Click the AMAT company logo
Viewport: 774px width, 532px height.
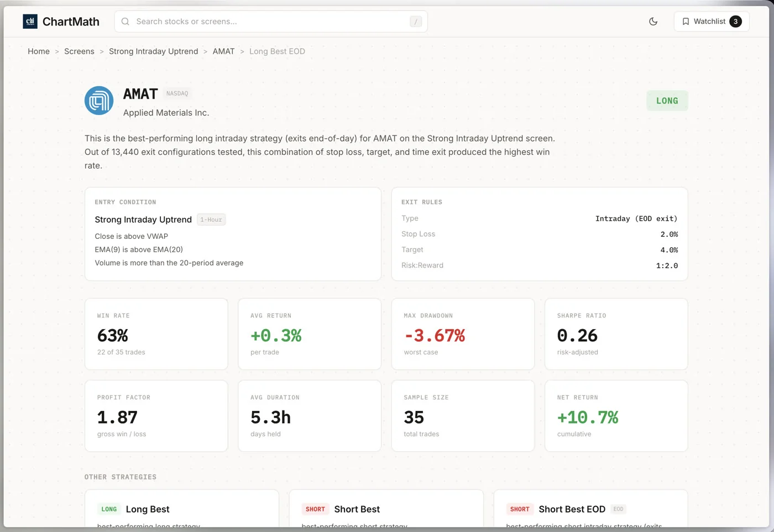(99, 100)
